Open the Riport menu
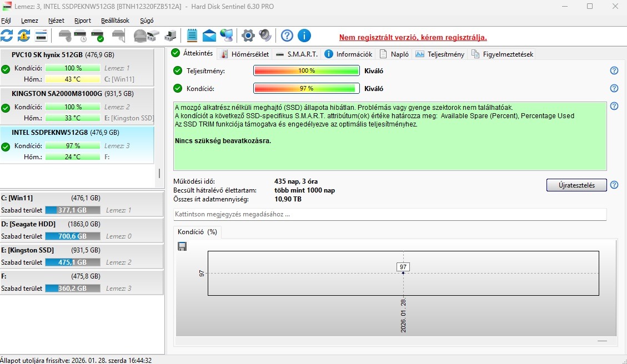The height and width of the screenshot is (364, 627). tap(83, 21)
